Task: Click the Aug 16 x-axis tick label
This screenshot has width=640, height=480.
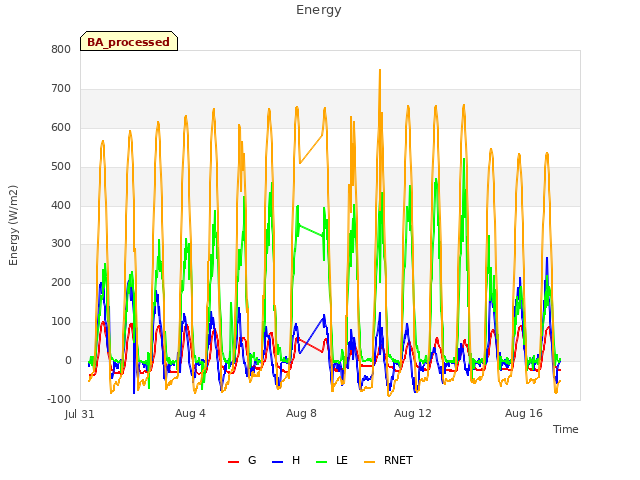Action: coord(524,413)
